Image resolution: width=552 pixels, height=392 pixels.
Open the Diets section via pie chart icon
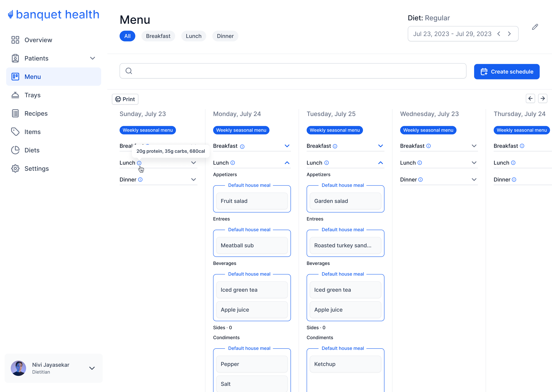[15, 150]
